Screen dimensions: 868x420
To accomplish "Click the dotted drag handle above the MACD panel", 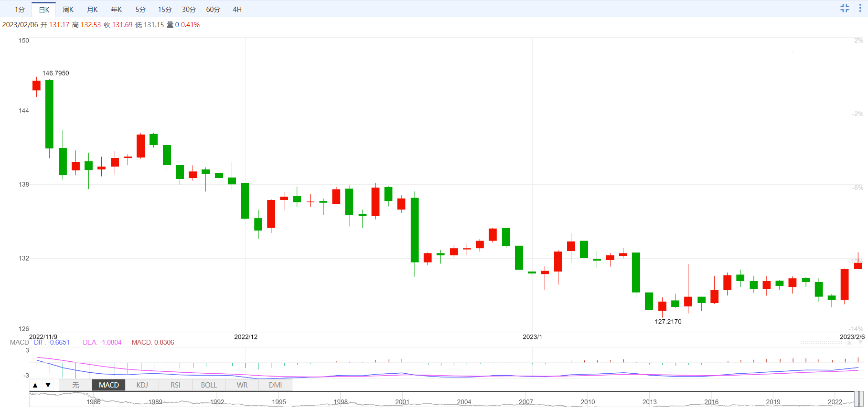I will 821,343.
